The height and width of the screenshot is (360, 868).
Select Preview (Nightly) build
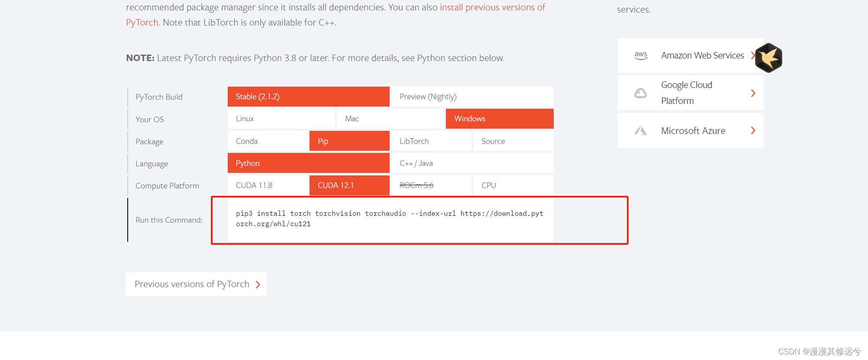472,97
